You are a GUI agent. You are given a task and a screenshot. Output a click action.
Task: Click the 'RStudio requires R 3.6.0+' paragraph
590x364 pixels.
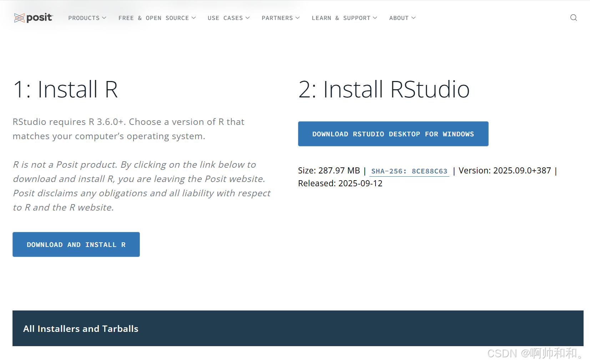point(128,129)
